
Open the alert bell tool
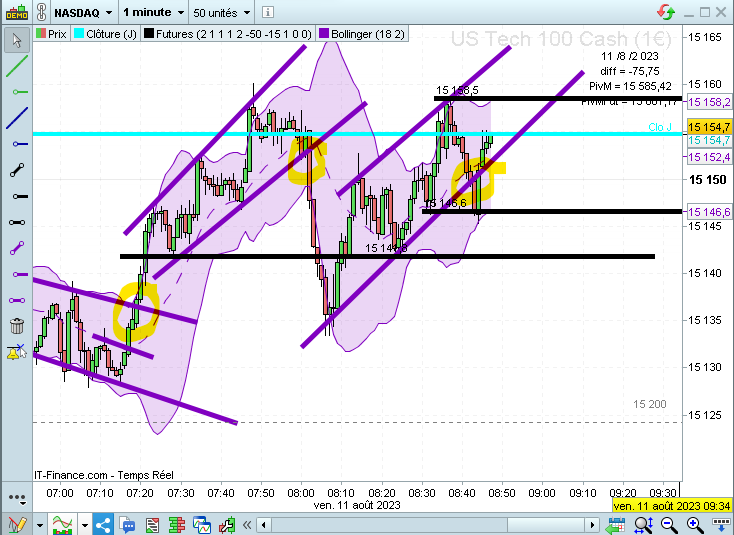[16, 352]
